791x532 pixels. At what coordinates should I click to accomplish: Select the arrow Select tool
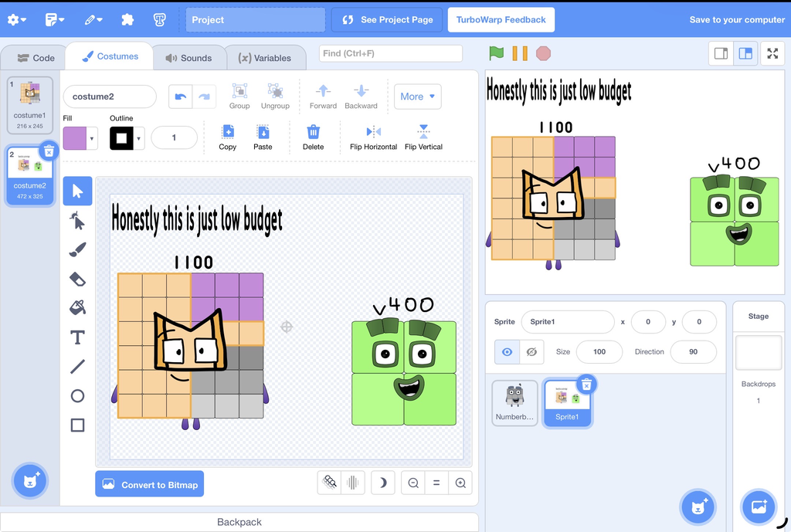[77, 191]
